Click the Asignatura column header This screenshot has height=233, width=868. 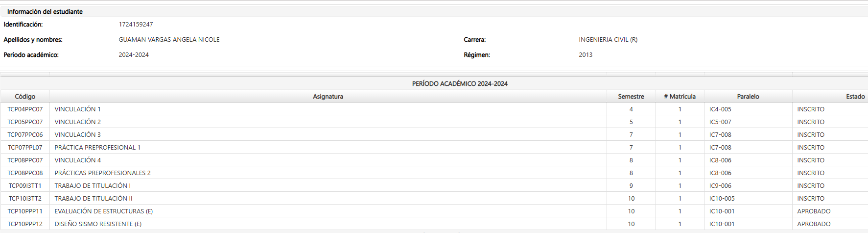click(328, 97)
